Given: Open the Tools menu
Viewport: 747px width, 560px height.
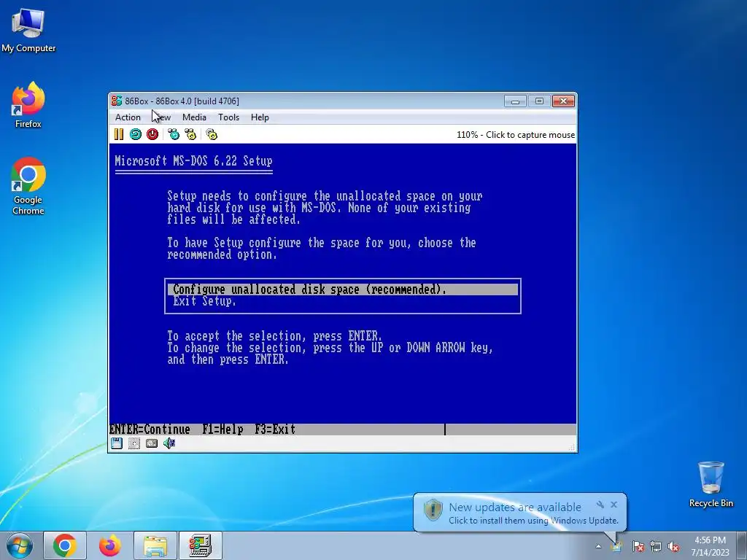Looking at the screenshot, I should [x=228, y=117].
